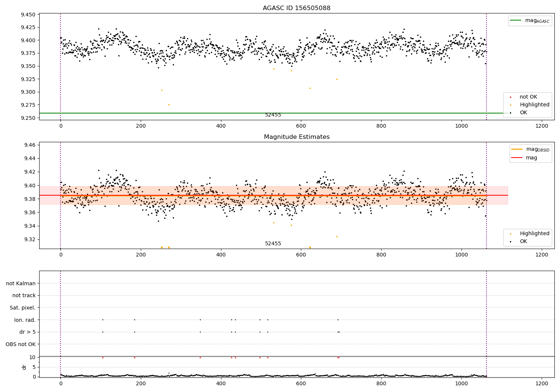
Task: Click the 'not track' axis label
Action: pyautogui.click(x=24, y=296)
